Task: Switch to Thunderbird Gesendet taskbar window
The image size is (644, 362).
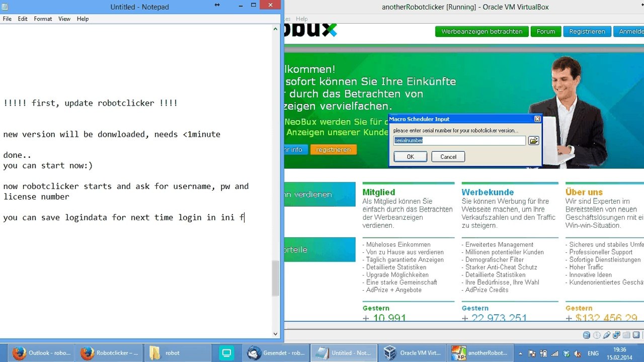Action: 276,353
